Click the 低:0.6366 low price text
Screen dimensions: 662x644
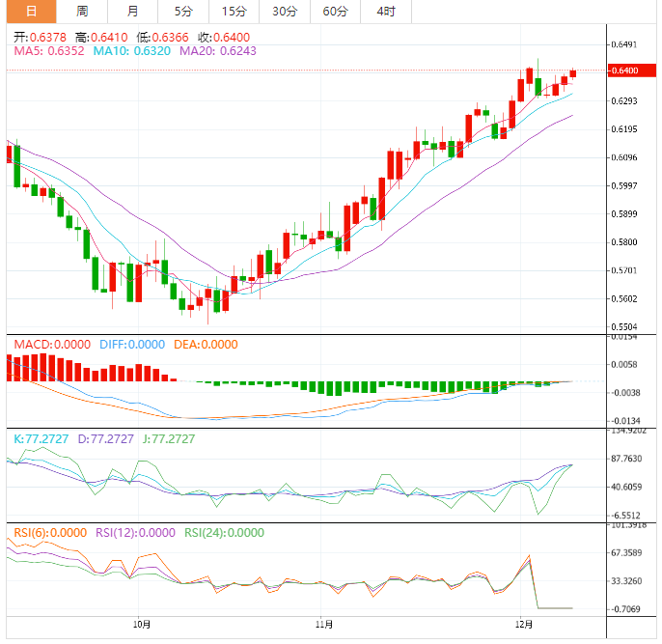pos(162,37)
